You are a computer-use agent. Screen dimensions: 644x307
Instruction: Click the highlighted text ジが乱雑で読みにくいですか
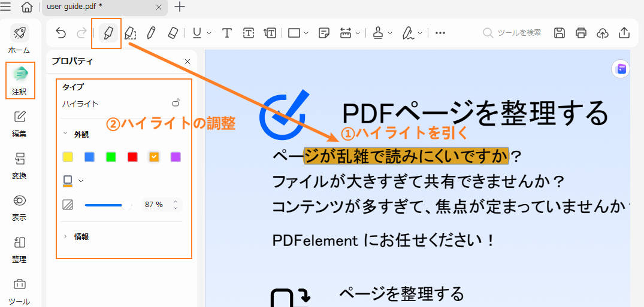406,156
